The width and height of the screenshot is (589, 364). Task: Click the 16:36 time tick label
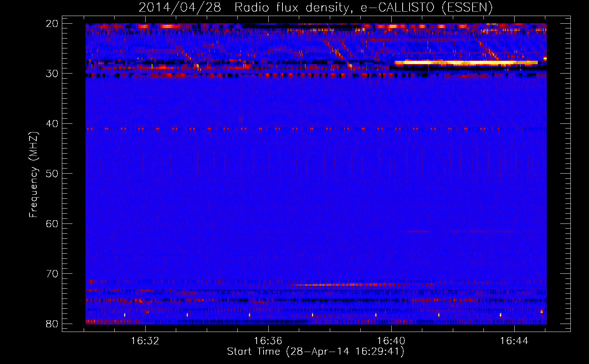[x=268, y=341]
